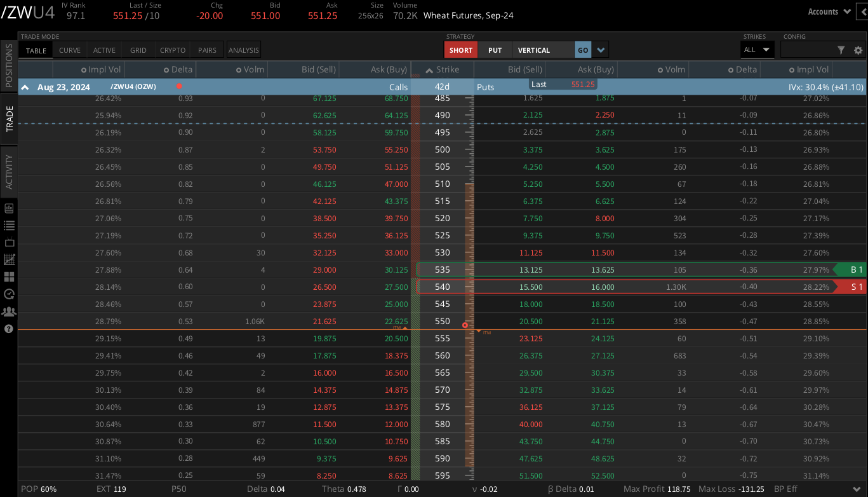868x497 pixels.
Task: Collapse the Aug 23, 2024 expiration
Action: (25, 87)
